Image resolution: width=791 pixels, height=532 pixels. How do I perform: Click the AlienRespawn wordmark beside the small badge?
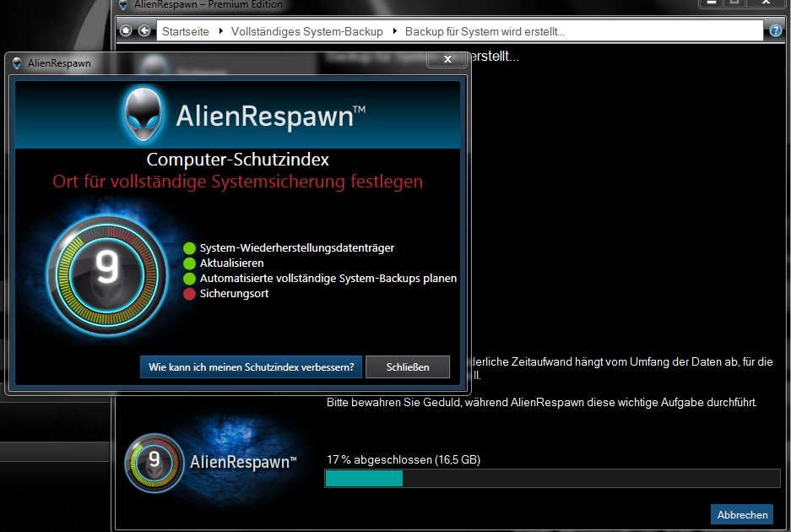(x=243, y=462)
